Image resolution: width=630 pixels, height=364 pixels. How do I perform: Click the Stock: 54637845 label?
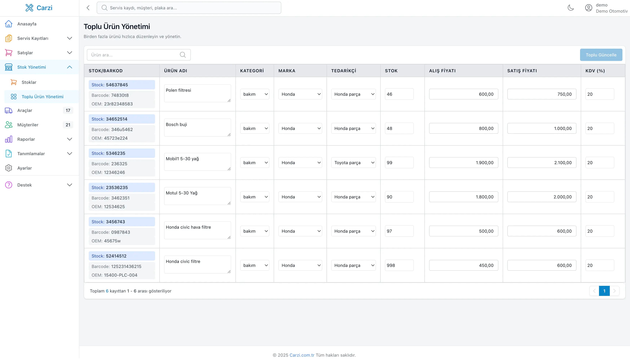point(122,85)
